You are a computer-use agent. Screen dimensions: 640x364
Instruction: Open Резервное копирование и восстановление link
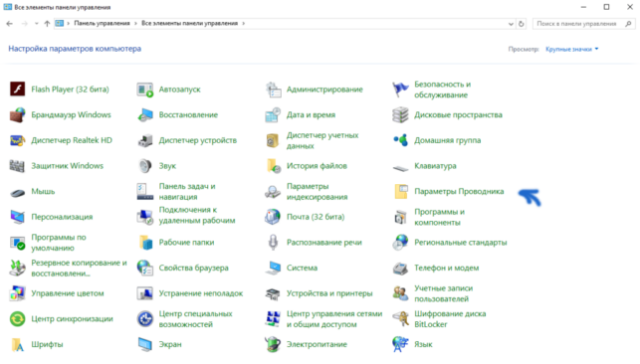(80, 268)
